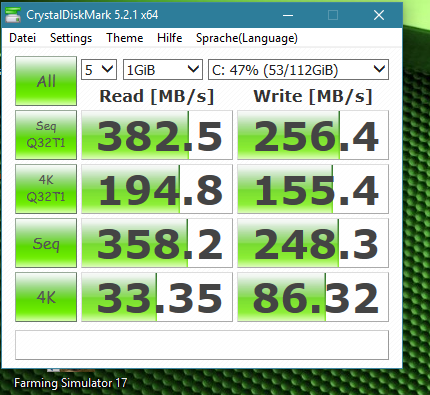The width and height of the screenshot is (430, 395).
Task: Open the Hilfe menu
Action: click(170, 38)
